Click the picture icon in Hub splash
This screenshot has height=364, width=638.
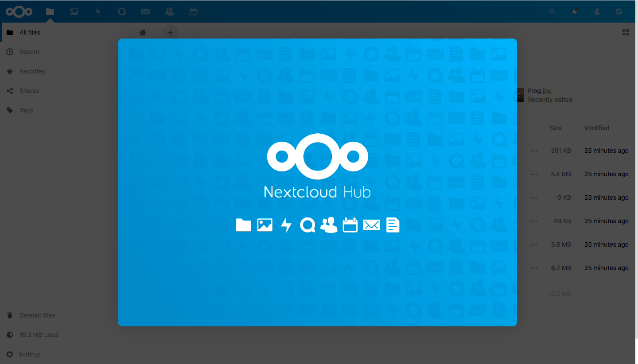click(x=265, y=225)
